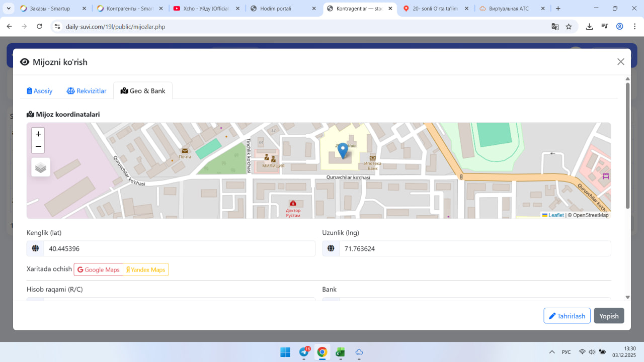
Task: Click the browser address bar URL
Action: (116, 27)
